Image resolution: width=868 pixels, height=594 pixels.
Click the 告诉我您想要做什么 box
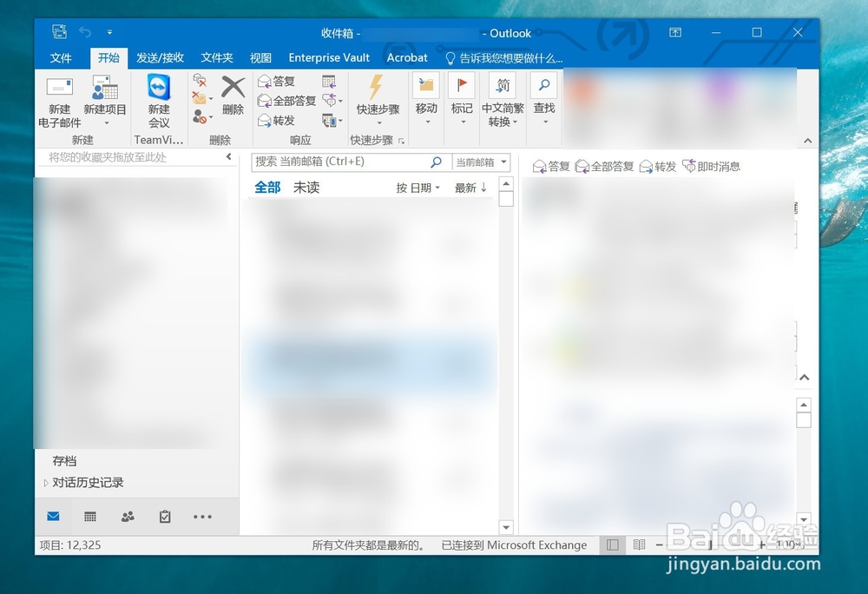point(504,58)
